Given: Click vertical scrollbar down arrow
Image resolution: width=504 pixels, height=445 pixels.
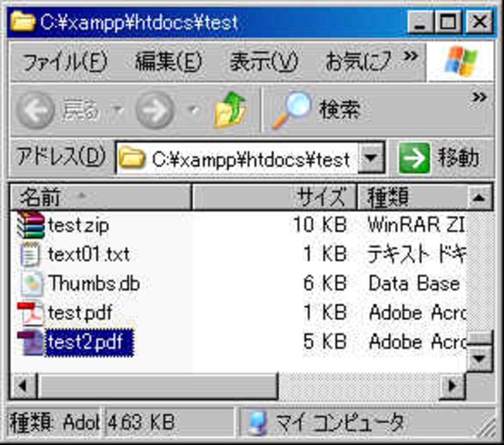Looking at the screenshot, I should tap(479, 358).
